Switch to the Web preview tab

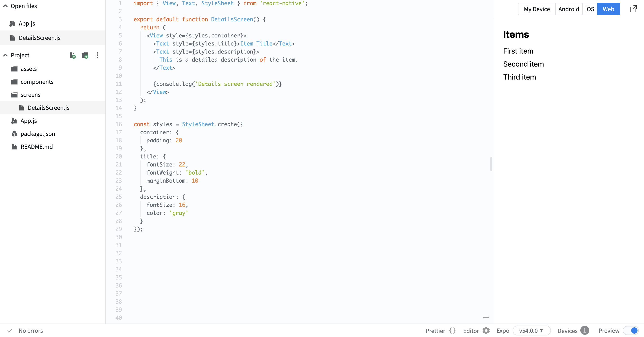pos(608,9)
